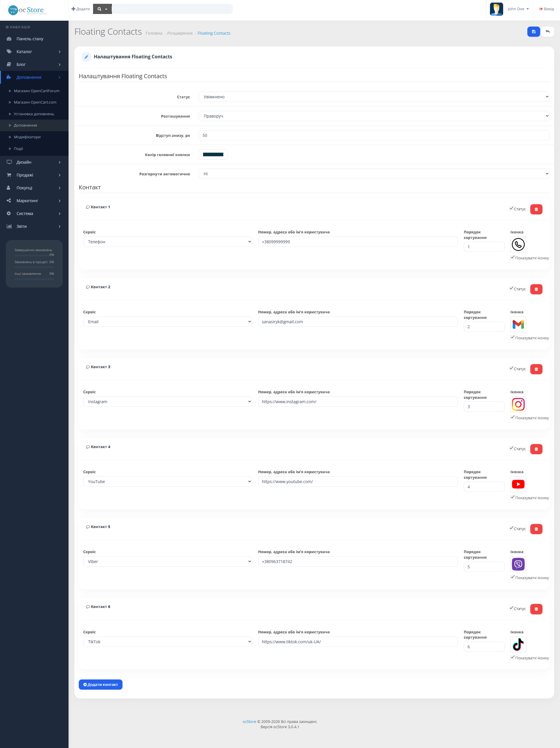Click the Додати контакт button
The image size is (560, 748).
[100, 684]
